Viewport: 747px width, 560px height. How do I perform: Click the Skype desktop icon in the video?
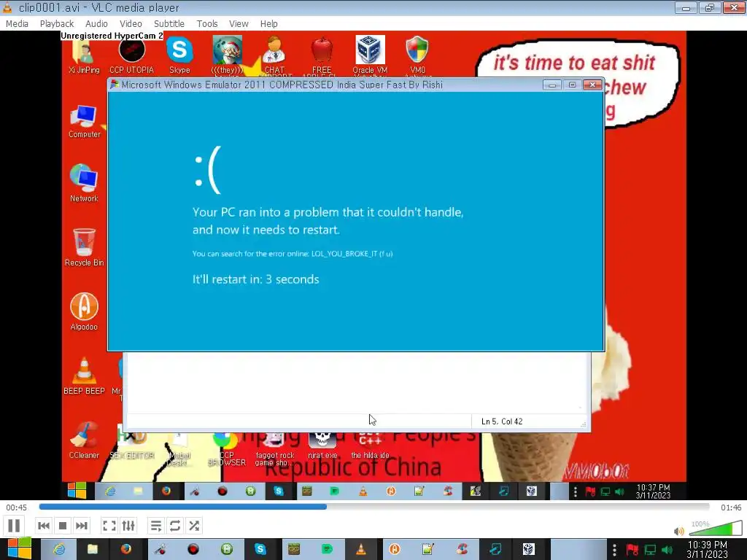point(179,55)
